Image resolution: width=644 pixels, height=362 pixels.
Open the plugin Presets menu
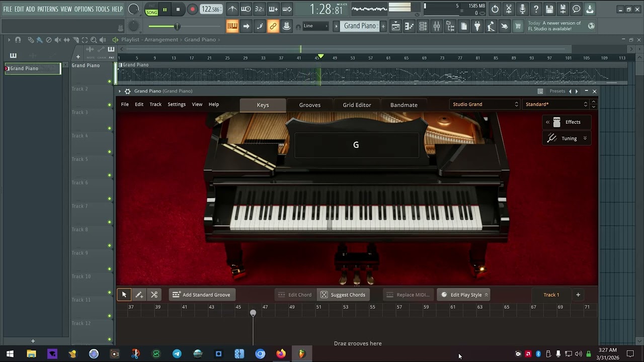[557, 91]
